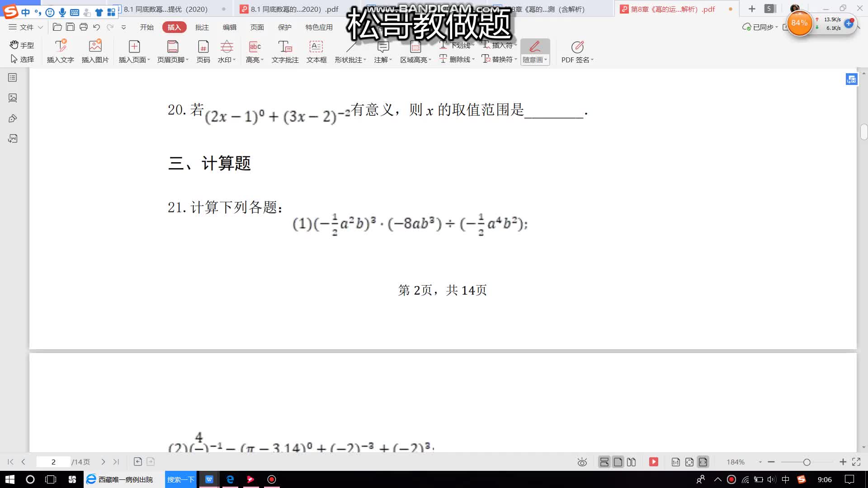
Task: Undo the last action
Action: point(96,27)
